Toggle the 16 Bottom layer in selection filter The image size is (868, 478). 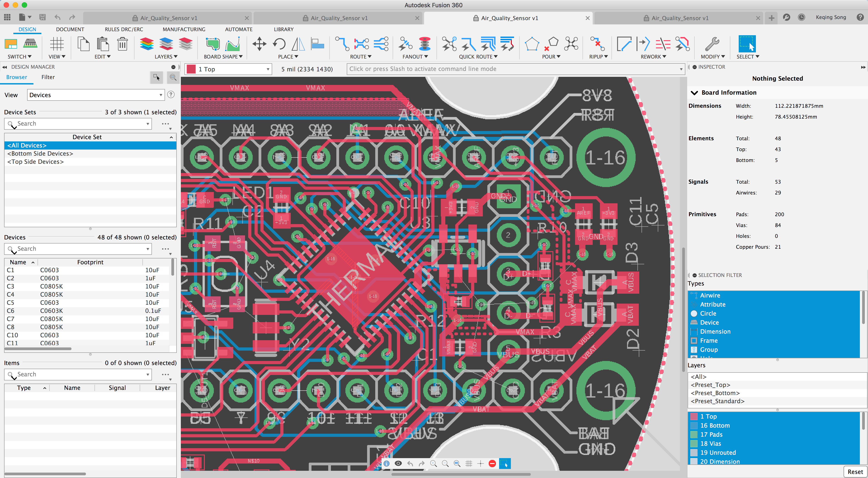tap(715, 425)
